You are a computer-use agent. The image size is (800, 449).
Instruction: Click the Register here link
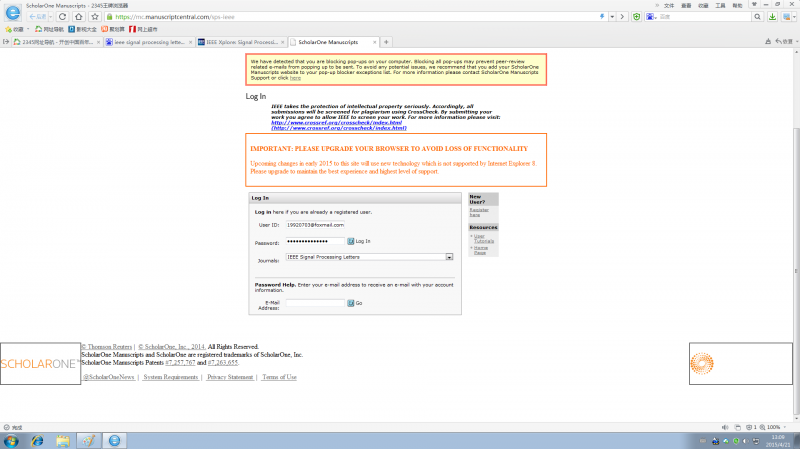pyautogui.click(x=479, y=212)
